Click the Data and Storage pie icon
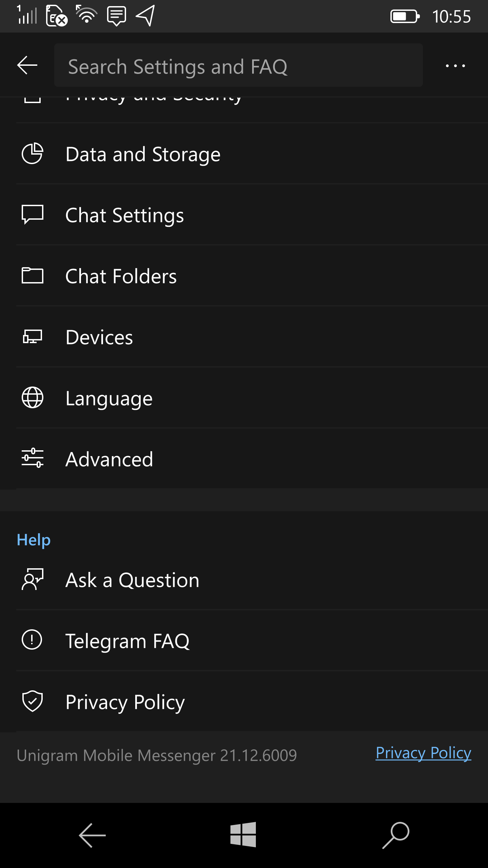The width and height of the screenshot is (488, 868). [x=33, y=154]
